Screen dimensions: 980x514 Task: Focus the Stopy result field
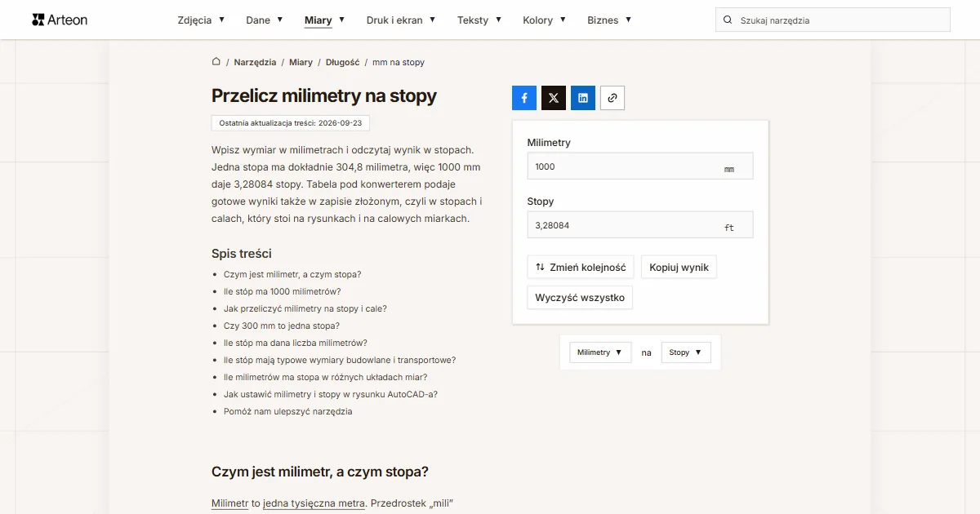click(640, 225)
